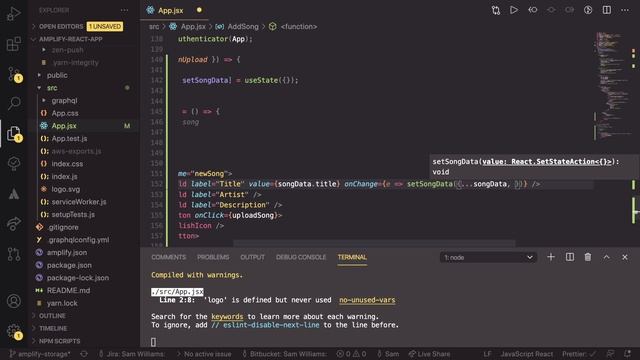
Task: Click the compare changes editor icon
Action: [496, 10]
